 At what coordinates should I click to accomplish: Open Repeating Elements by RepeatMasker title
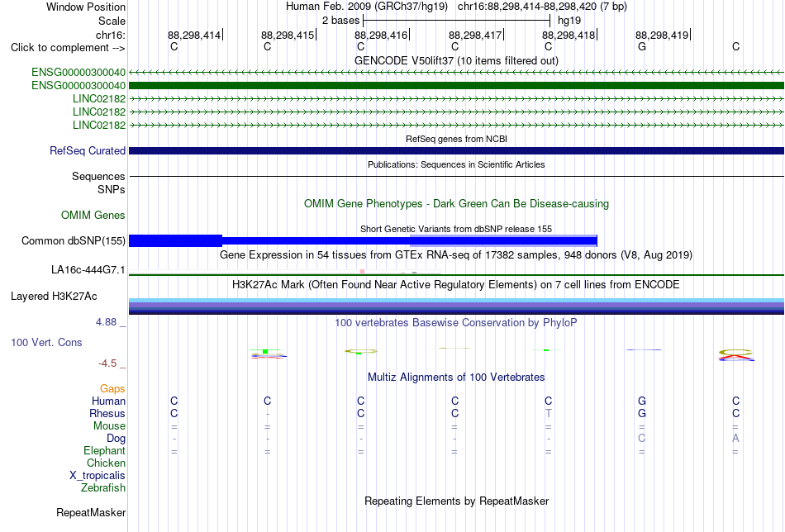click(x=456, y=501)
